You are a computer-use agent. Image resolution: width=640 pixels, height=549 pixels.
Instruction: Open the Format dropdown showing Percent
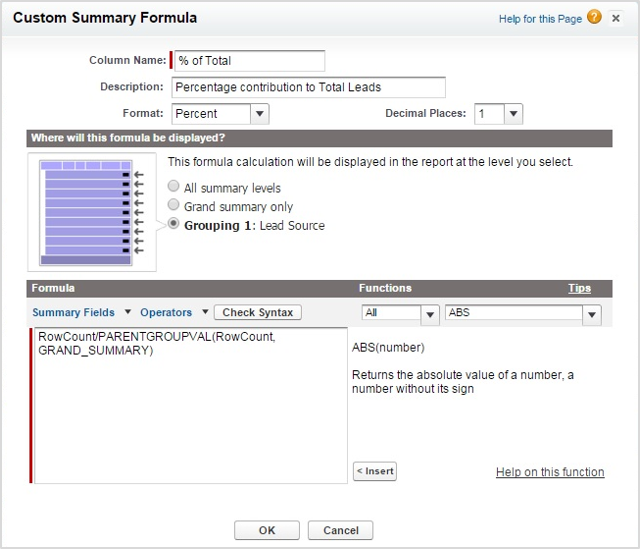coord(220,113)
